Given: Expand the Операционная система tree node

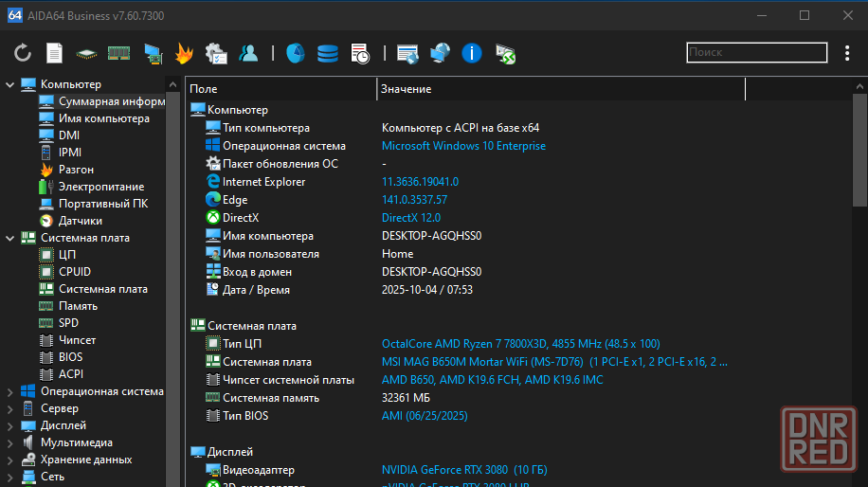Looking at the screenshot, I should tap(9, 391).
